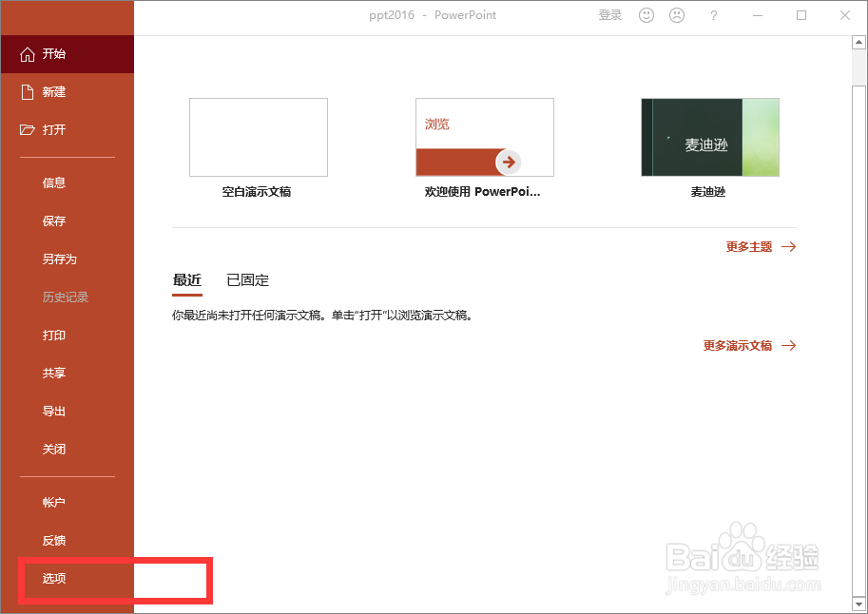
Task: Click the vertical scrollbar thumb
Action: click(x=858, y=340)
